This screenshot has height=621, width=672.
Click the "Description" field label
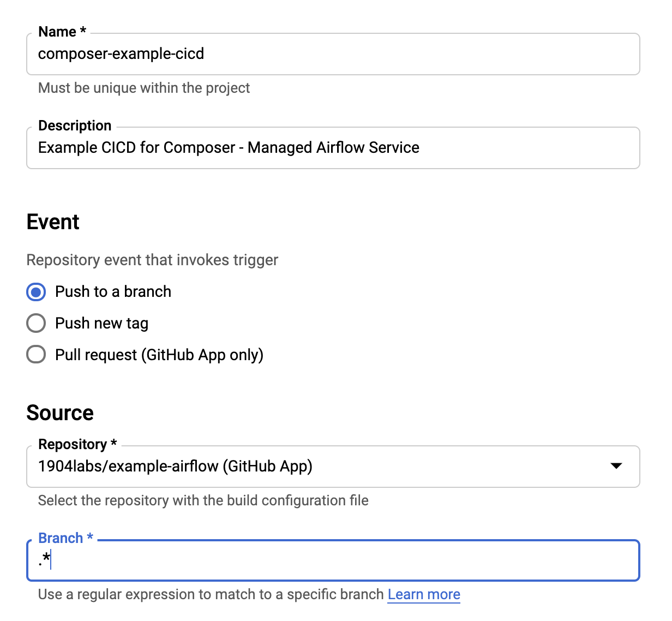tap(75, 126)
